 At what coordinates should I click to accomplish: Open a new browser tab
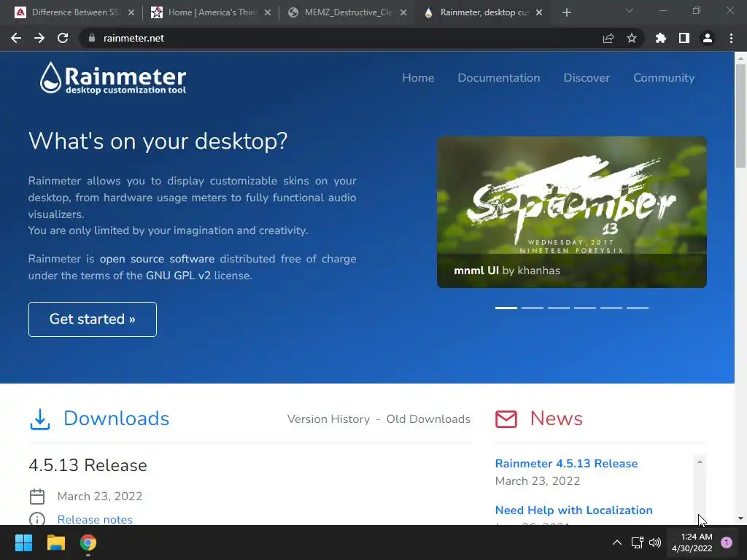(x=566, y=12)
